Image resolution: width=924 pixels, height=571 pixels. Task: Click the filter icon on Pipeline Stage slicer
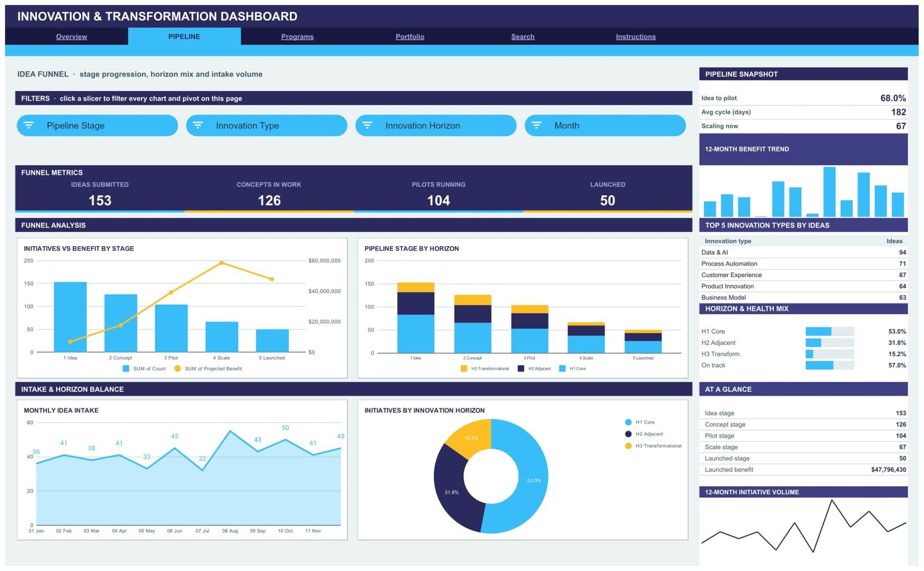[28, 125]
